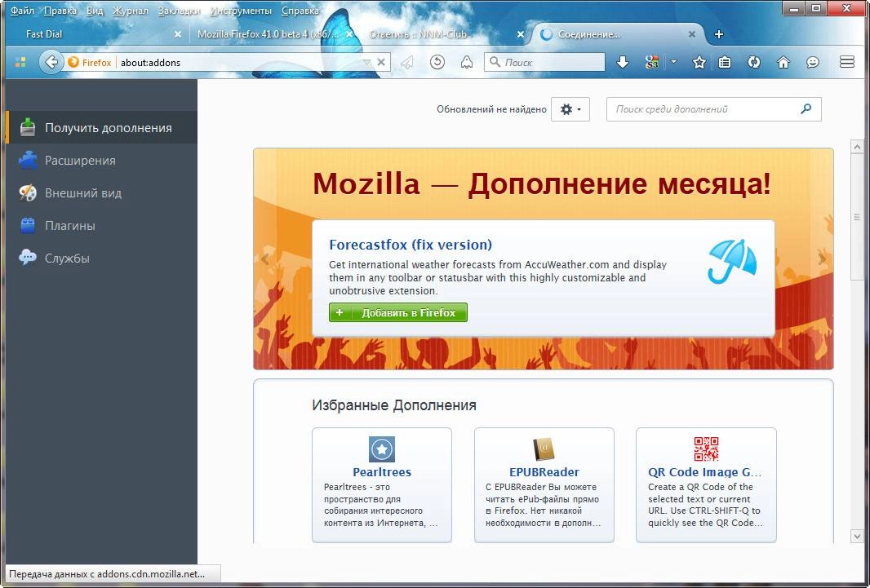Open the hamburger menu button
The height and width of the screenshot is (588, 870).
click(x=846, y=62)
